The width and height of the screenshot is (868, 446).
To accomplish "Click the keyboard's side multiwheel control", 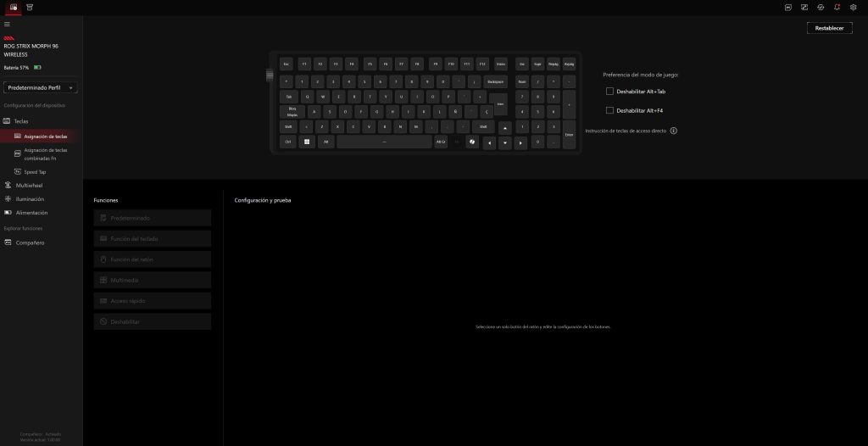I will (271, 76).
